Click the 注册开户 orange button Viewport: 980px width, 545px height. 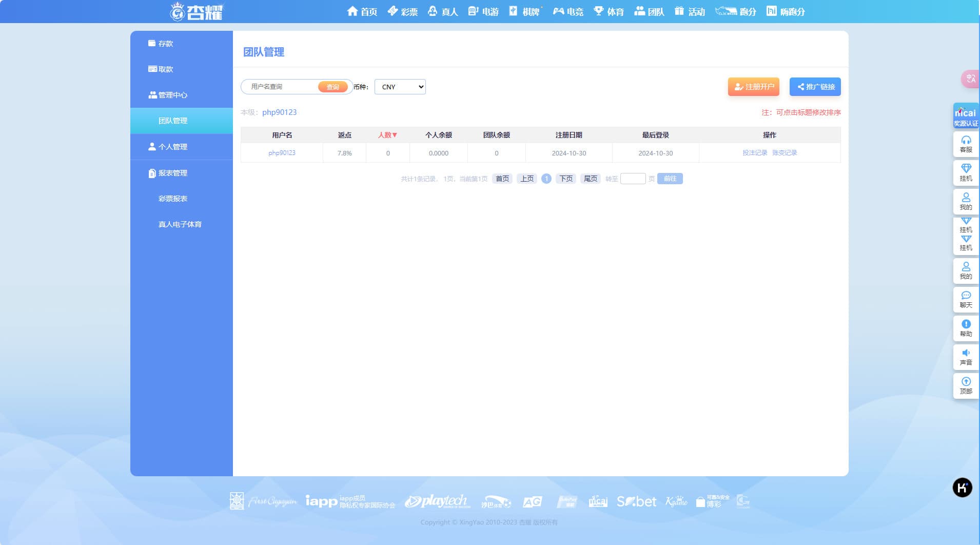click(x=753, y=87)
